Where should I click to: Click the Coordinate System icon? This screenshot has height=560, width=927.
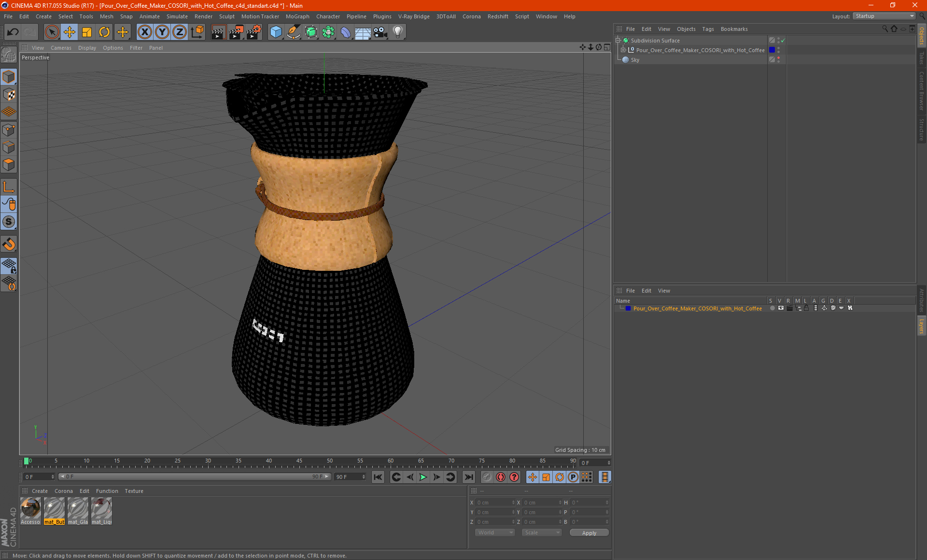tap(197, 32)
